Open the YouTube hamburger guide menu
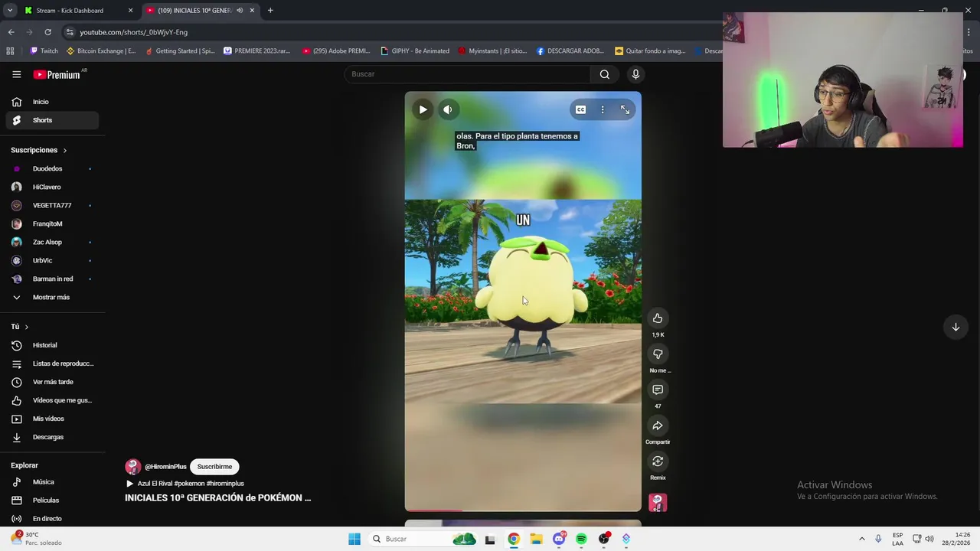Image resolution: width=980 pixels, height=551 pixels. (x=16, y=74)
